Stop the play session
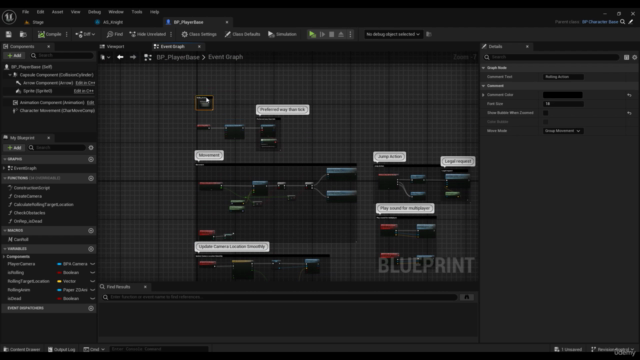Screen dimensions: 640x360 [x=331, y=34]
